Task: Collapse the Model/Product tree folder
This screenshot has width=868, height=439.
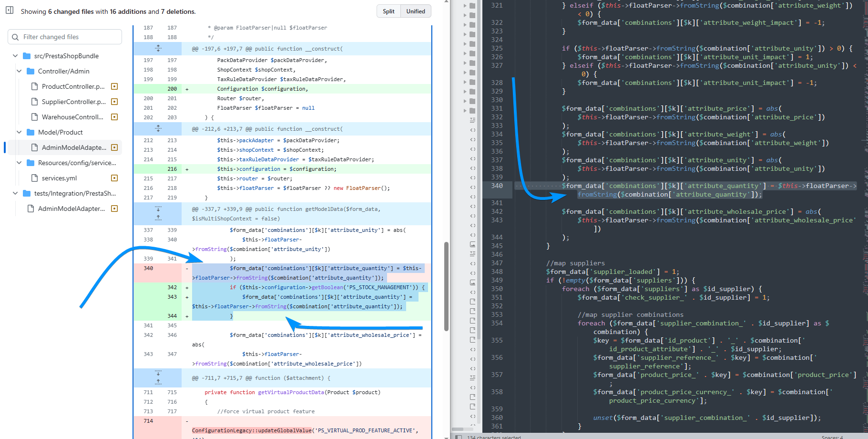Action: coord(19,132)
